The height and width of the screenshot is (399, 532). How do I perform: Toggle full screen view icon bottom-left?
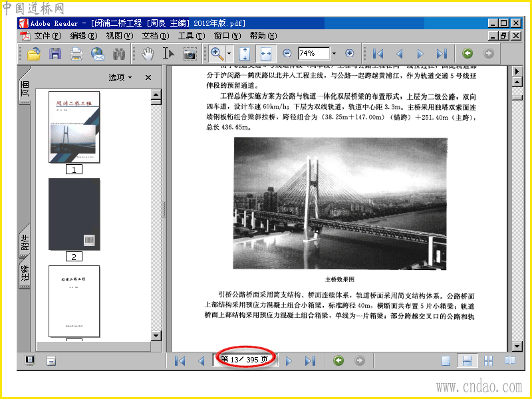click(x=30, y=360)
